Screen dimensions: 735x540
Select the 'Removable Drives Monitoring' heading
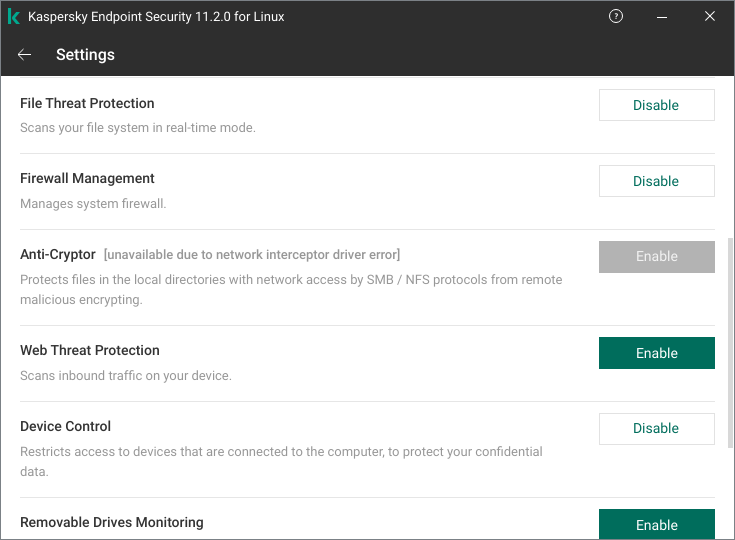click(112, 522)
